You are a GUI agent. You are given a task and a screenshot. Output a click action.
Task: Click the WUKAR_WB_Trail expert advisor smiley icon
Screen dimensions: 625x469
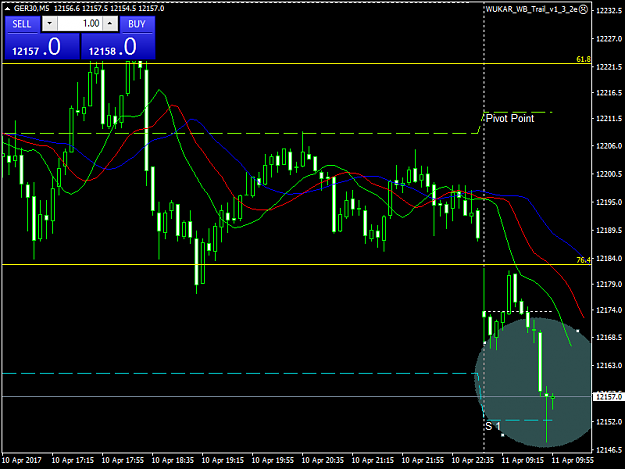pyautogui.click(x=584, y=9)
